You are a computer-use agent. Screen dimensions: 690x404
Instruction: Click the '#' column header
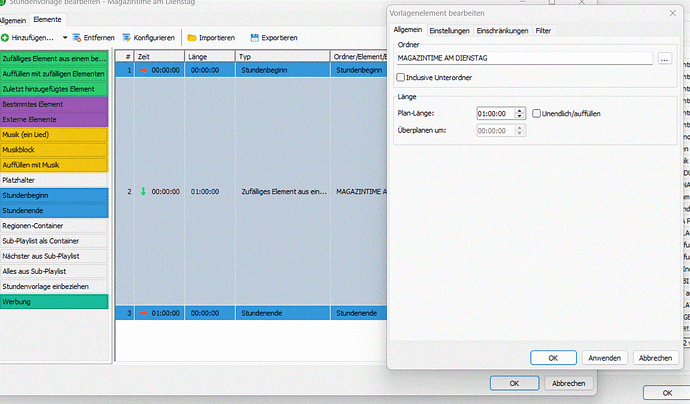[x=125, y=57]
